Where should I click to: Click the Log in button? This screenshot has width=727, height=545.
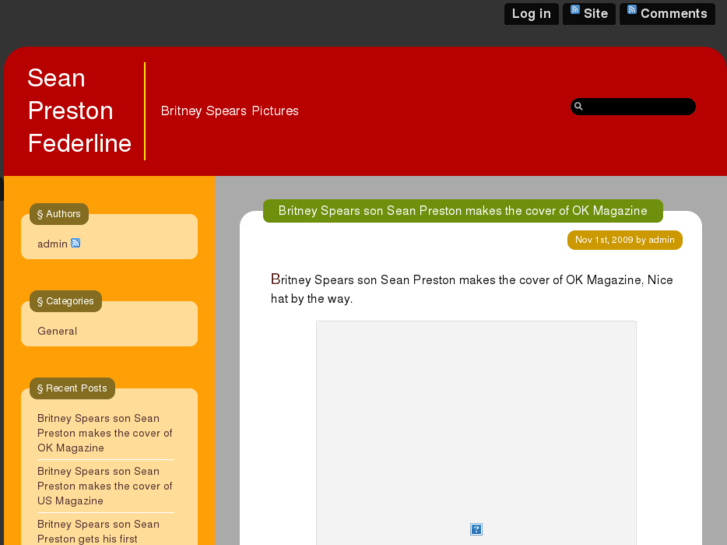pyautogui.click(x=531, y=14)
